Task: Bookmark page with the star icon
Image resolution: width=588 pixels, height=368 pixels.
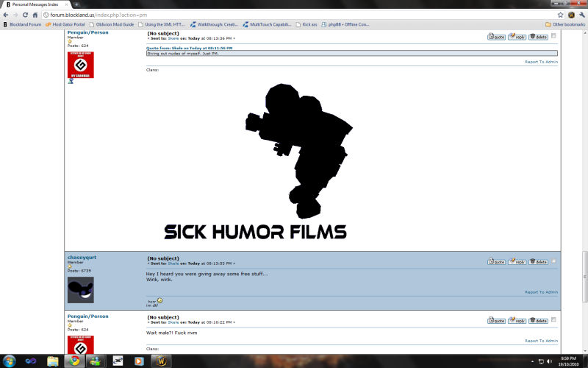Action: [x=560, y=15]
